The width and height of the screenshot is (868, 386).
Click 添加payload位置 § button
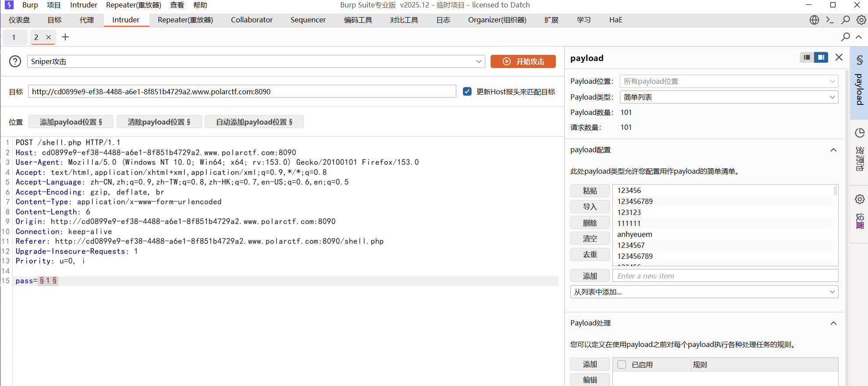click(71, 122)
